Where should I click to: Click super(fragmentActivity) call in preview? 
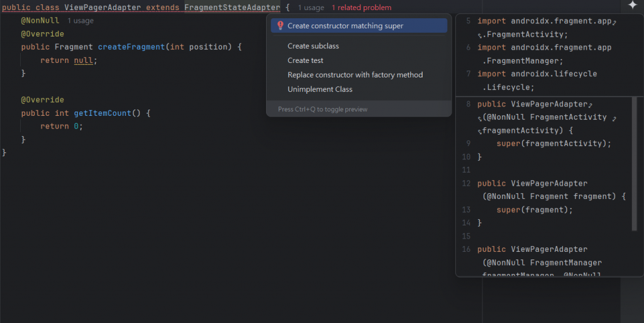553,144
